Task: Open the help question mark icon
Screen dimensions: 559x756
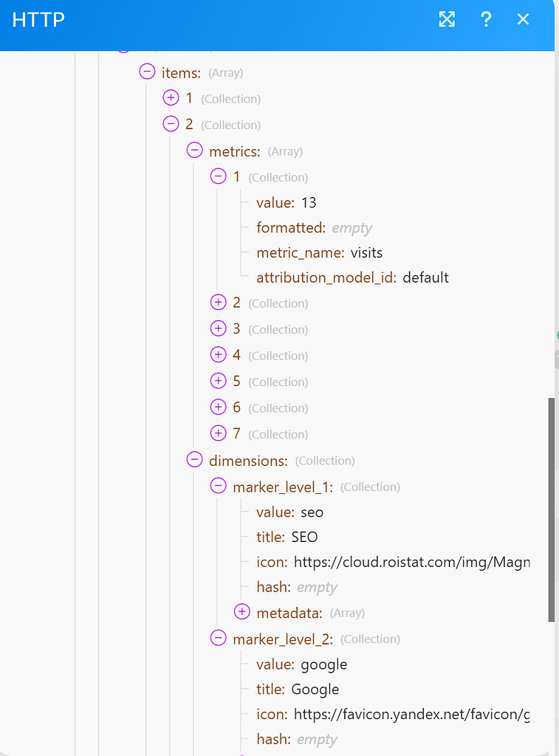Action: coord(486,19)
